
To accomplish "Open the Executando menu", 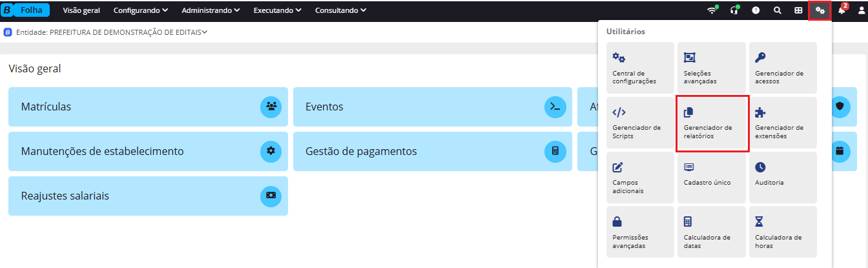I will click(277, 10).
